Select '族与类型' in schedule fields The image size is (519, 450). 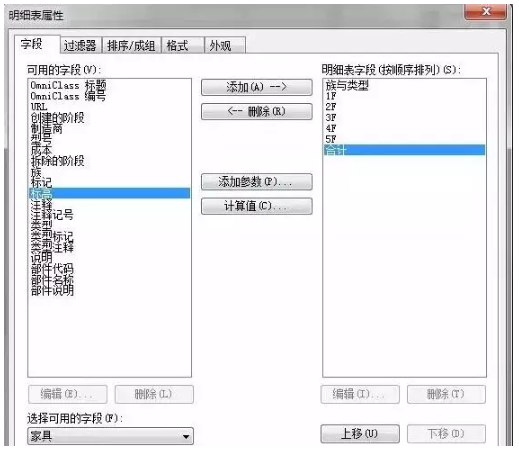click(x=404, y=85)
